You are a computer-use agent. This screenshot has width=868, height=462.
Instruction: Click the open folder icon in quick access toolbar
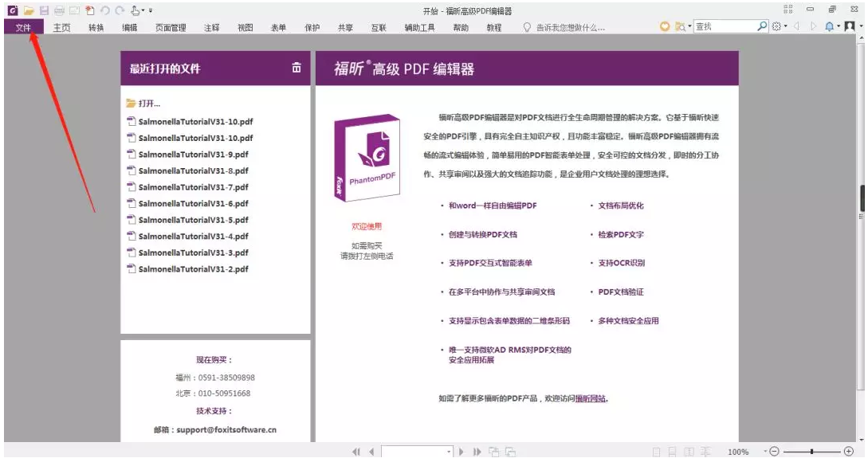(29, 10)
